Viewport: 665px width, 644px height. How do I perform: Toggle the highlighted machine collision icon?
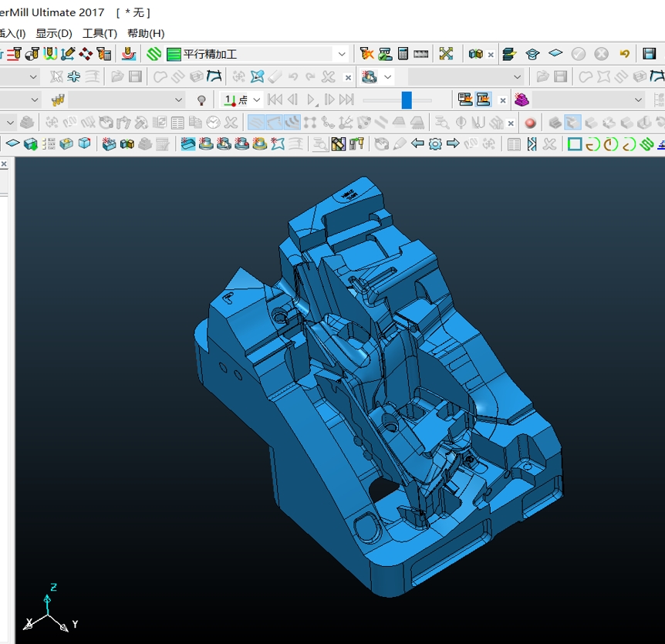click(483, 99)
